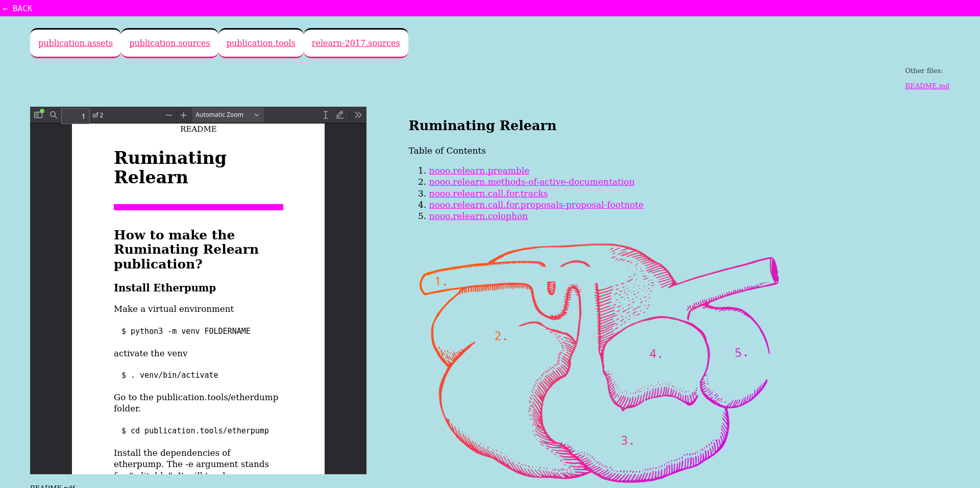Go back using the BACK arrow
Screen dimensions: 980x488
tap(17, 8)
